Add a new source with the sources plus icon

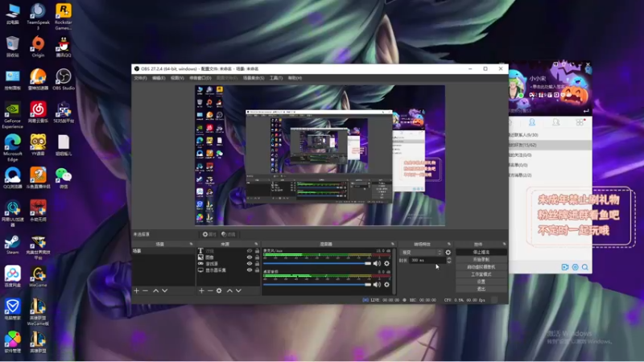pos(201,290)
